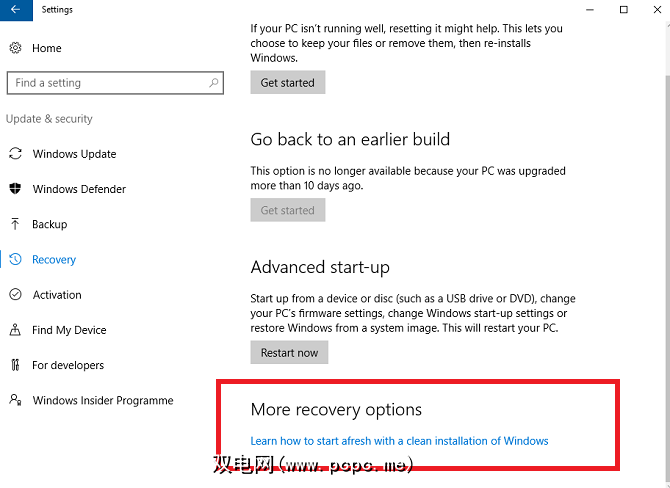This screenshot has width=670, height=488.
Task: Click the Find My Device icon
Action: tap(15, 330)
